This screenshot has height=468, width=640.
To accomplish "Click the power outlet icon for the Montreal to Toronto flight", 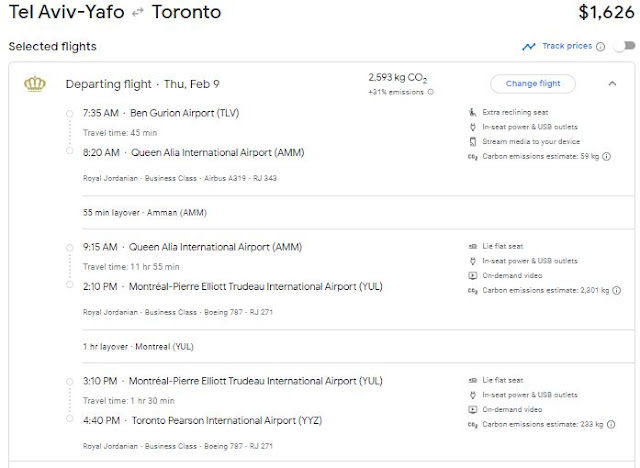I will 472,395.
